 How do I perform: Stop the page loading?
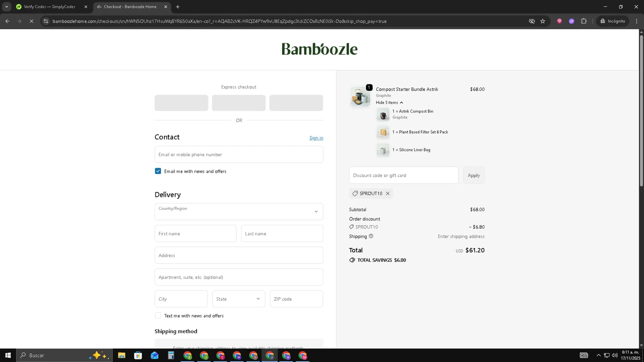(31, 21)
